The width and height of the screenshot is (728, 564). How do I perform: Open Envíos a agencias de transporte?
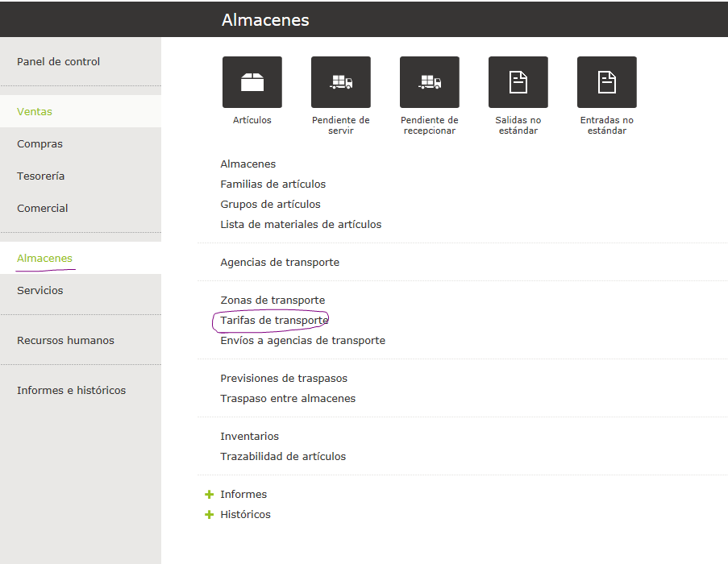pyautogui.click(x=302, y=341)
